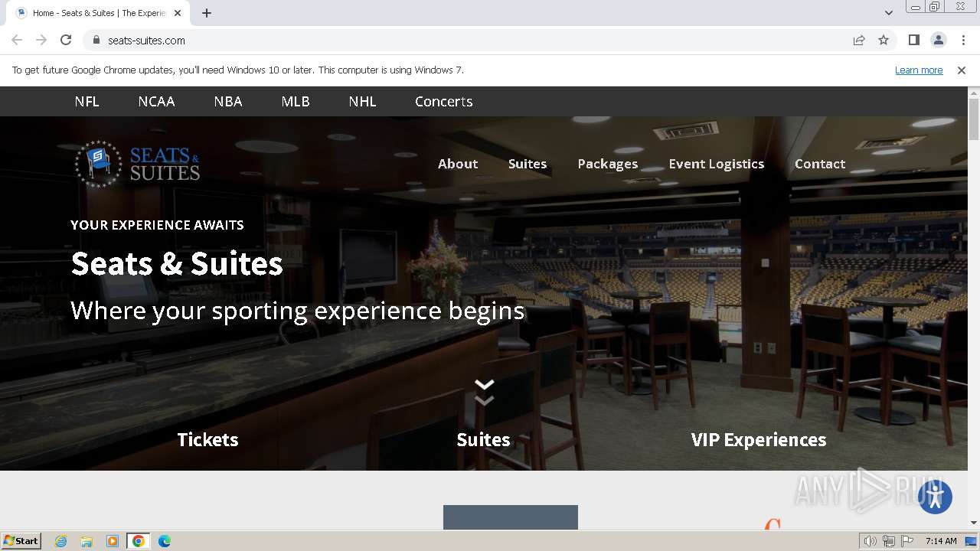Click the browser forward arrow
Screen dimensions: 980x551
tap(41, 40)
